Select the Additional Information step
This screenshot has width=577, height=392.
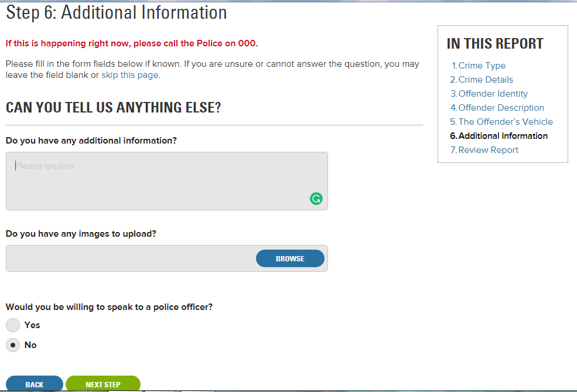(503, 136)
